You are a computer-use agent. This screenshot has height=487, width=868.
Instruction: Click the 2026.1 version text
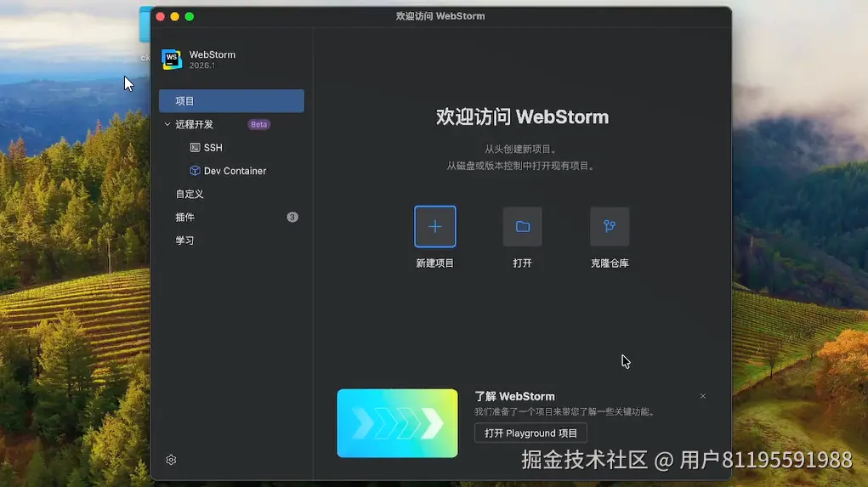202,65
